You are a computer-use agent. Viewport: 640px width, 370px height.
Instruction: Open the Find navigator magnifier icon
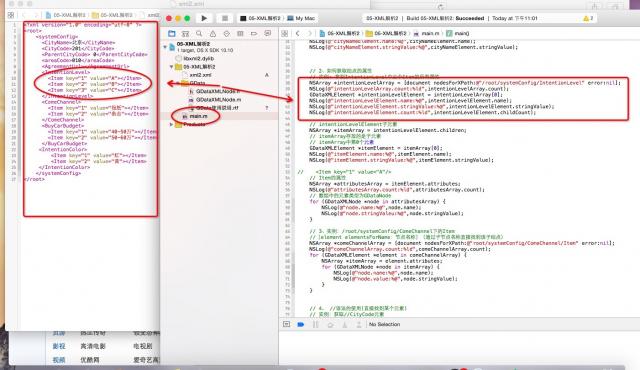point(199,33)
